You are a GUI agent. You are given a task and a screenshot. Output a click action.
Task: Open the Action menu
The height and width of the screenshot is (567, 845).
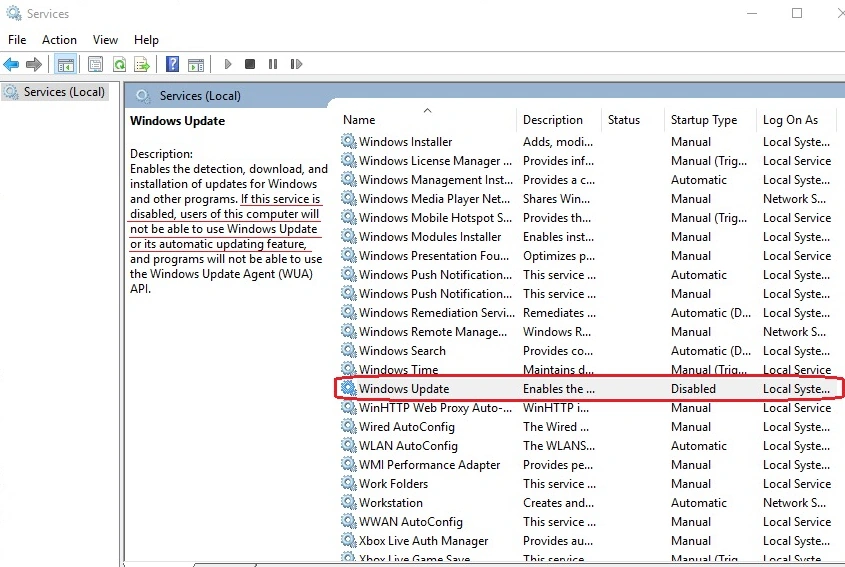tap(59, 40)
